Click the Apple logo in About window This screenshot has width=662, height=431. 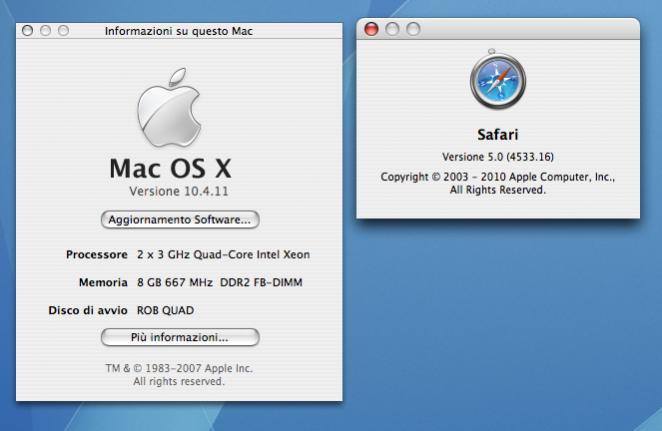coord(169,108)
